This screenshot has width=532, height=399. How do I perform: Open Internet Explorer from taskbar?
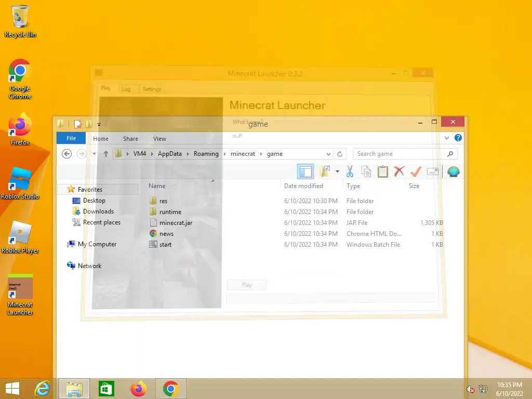coord(42,389)
